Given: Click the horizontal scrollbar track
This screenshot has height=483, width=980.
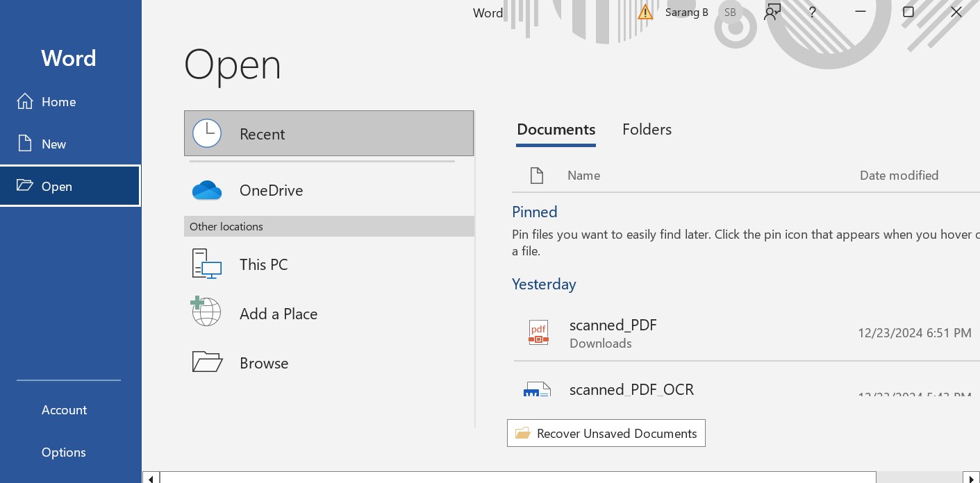Looking at the screenshot, I should (919, 477).
